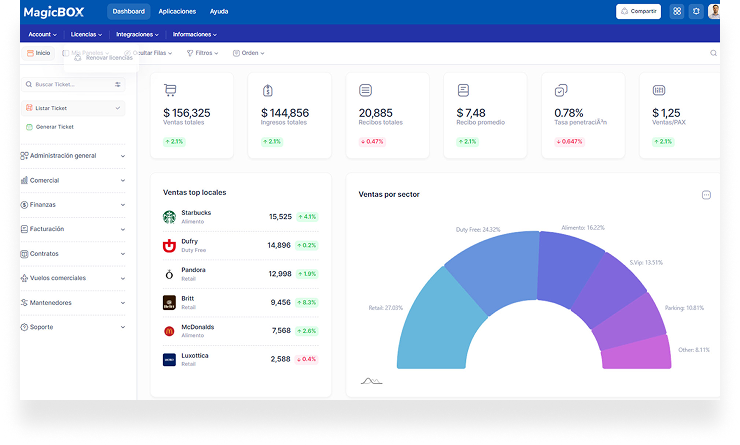Open the Account dropdown menu

pos(43,34)
